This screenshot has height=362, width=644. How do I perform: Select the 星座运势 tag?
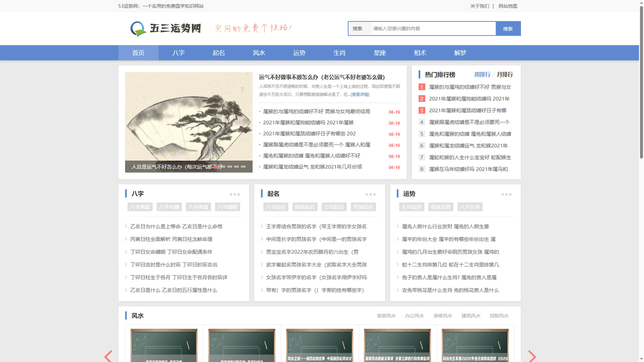pyautogui.click(x=441, y=207)
